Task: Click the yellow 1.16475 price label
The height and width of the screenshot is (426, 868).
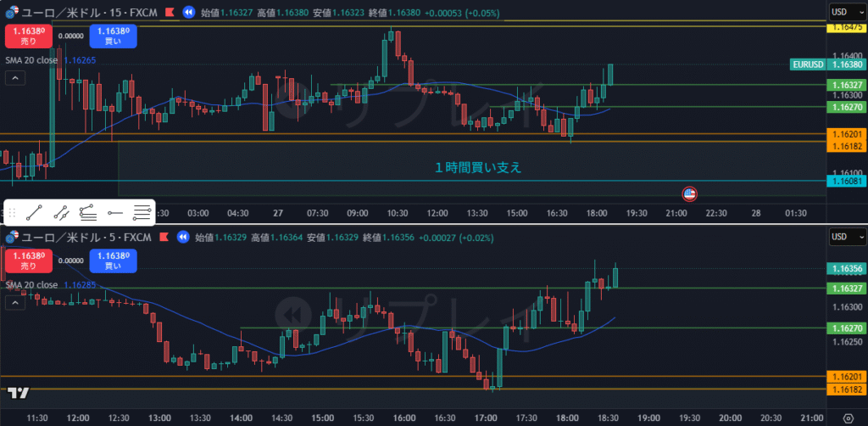Action: (846, 28)
